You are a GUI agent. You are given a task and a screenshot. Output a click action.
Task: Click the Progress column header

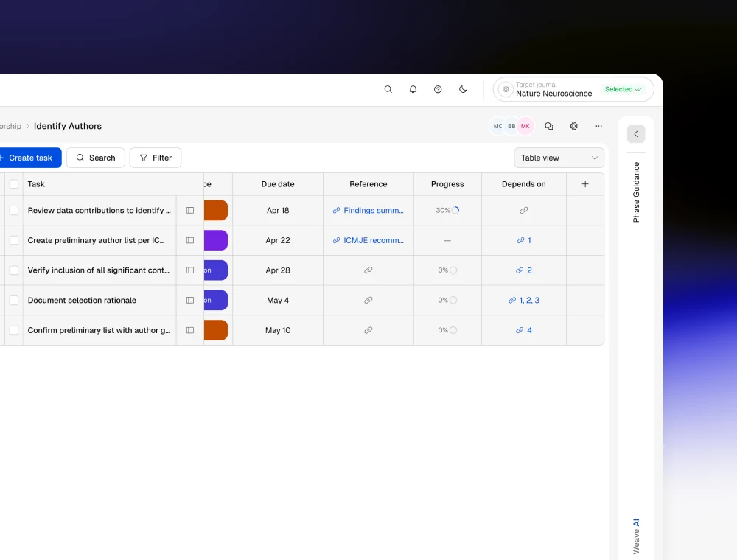pos(447,184)
